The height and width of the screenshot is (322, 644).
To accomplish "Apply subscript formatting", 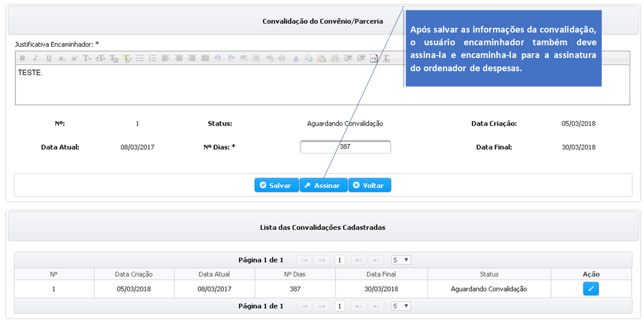I will (61, 58).
